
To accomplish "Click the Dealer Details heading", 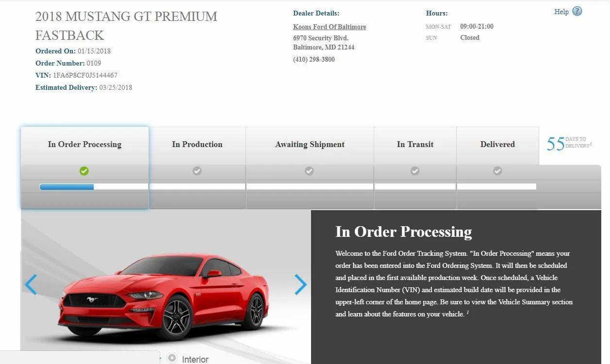I will [x=316, y=13].
